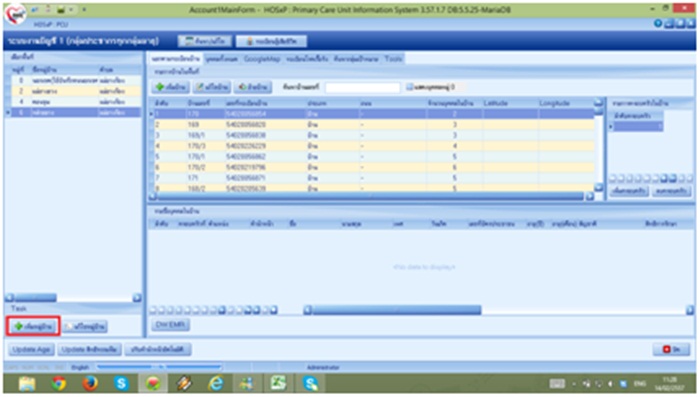Click the red close button at bottom right
The width and height of the screenshot is (700, 397).
671,349
